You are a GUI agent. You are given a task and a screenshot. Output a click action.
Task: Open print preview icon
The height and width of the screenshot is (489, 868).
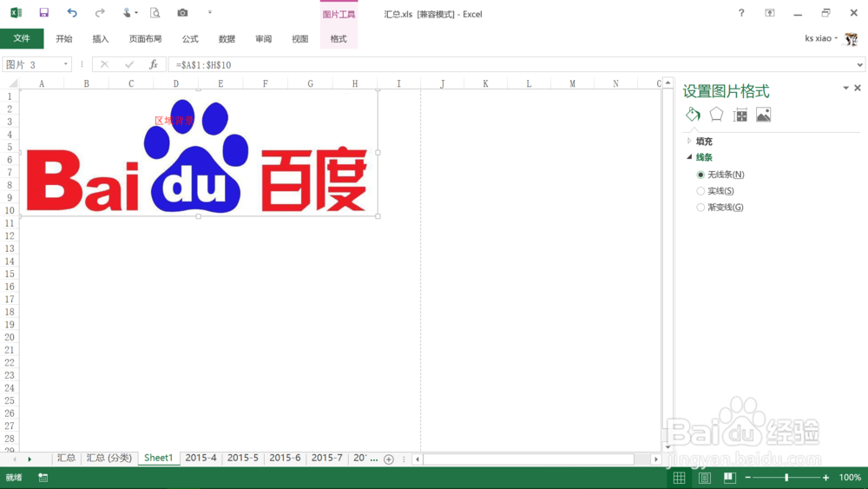(155, 13)
